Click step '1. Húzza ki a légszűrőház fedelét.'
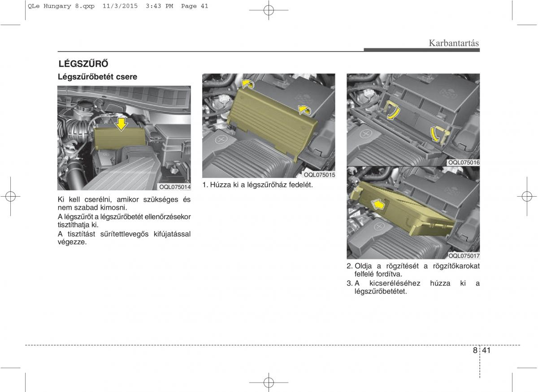 (x=257, y=185)
